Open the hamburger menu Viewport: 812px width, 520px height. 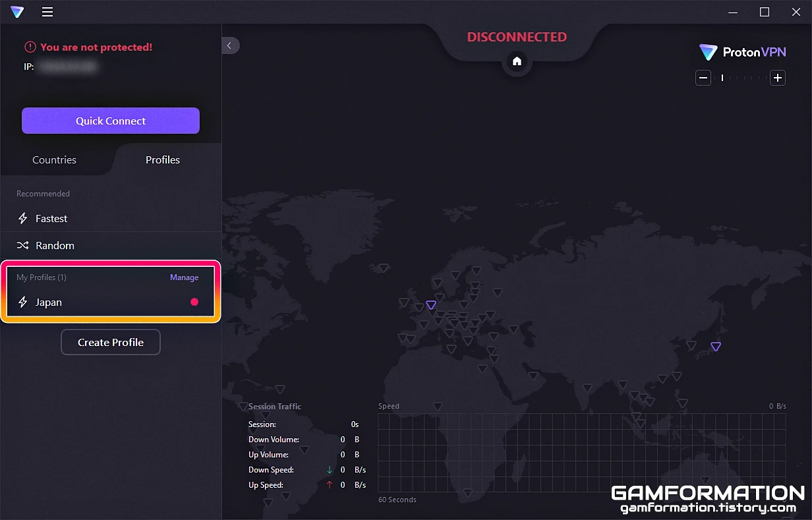[47, 12]
